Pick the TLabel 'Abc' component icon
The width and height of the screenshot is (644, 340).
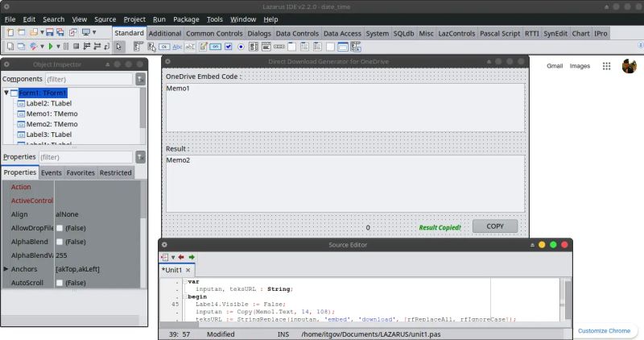[177, 47]
